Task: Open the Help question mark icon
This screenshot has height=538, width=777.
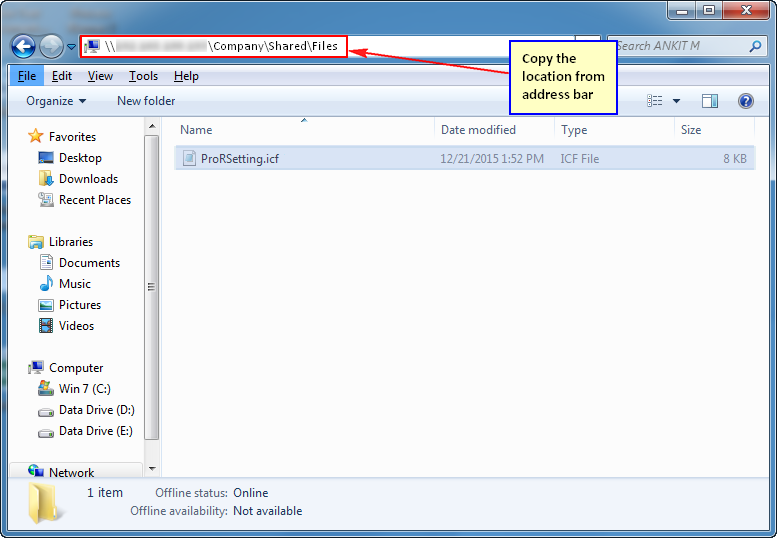Action: (x=745, y=101)
